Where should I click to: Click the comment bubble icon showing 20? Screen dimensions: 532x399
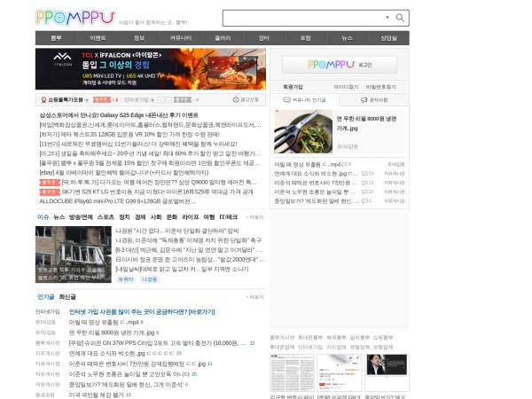(x=364, y=192)
